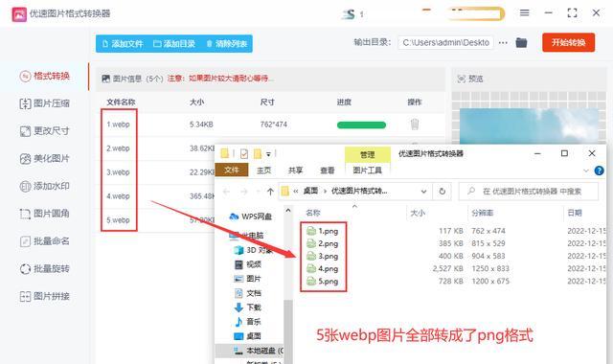The height and width of the screenshot is (364, 613).
Task: Open output folder with dark folder icon
Action: pyautogui.click(x=521, y=42)
